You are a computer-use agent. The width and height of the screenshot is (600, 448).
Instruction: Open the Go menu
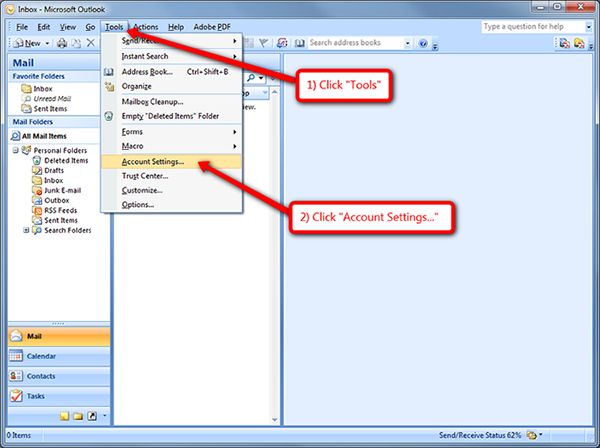pos(90,27)
